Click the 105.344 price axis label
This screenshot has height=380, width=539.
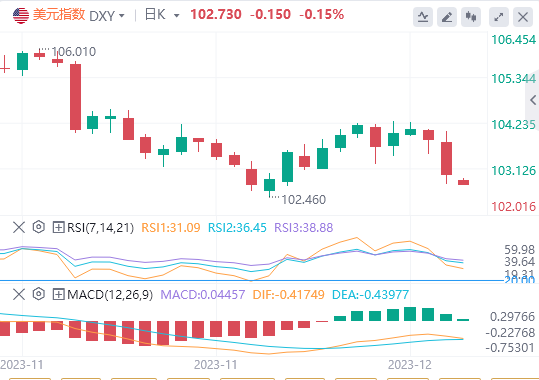pyautogui.click(x=514, y=79)
